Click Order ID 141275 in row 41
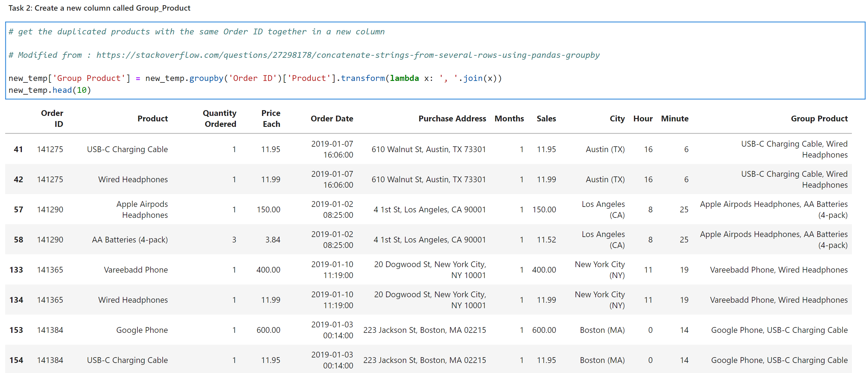Viewport: 868px width, 373px height. tap(50, 149)
